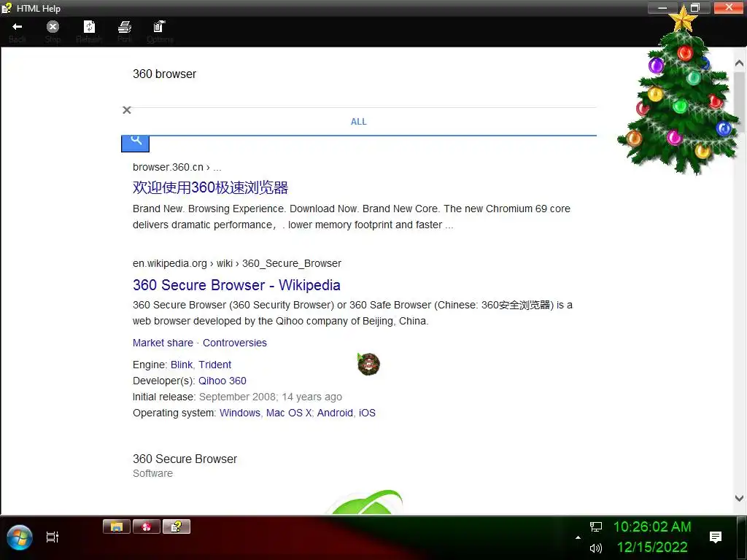Image resolution: width=747 pixels, height=560 pixels.
Task: Open the Android operating system link
Action: (x=335, y=413)
